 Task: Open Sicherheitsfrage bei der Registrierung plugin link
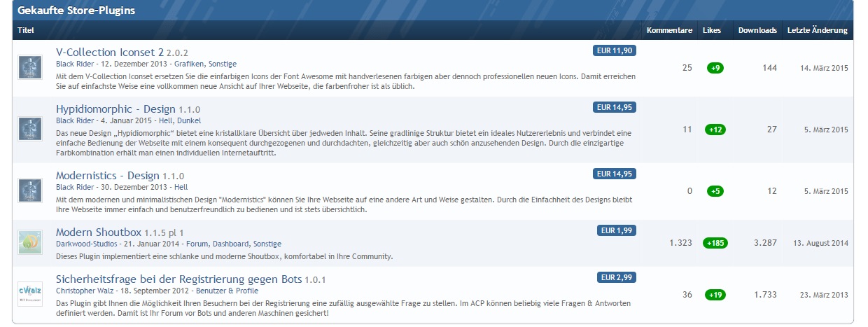click(178, 279)
